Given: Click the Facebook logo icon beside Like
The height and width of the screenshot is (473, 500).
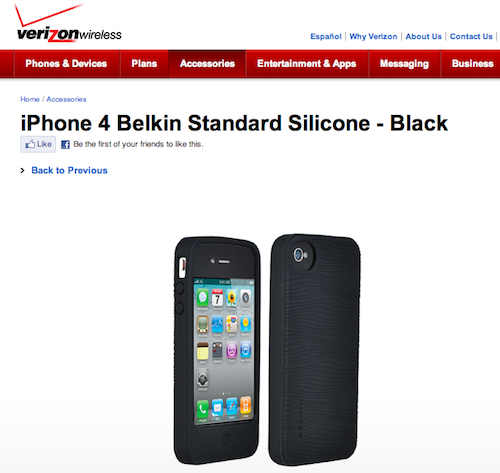Looking at the screenshot, I should pos(65,145).
